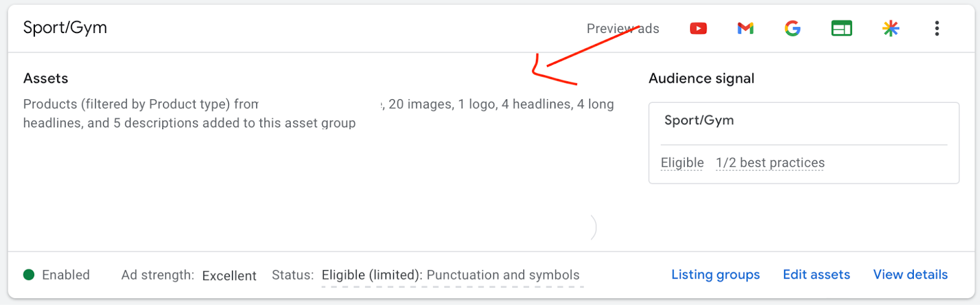Viewport: 980px width, 305px height.
Task: Open the 1/2 best practices indicator
Action: (x=770, y=163)
